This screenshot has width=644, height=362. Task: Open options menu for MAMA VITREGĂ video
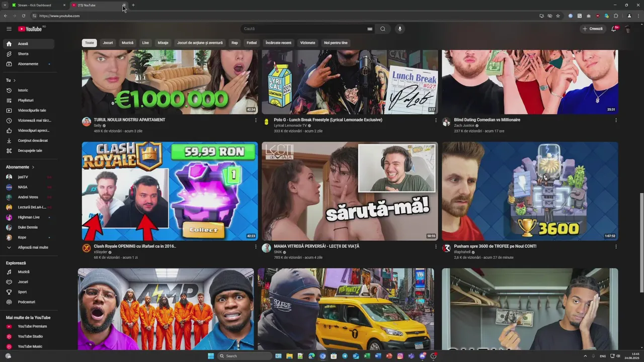coord(436,247)
